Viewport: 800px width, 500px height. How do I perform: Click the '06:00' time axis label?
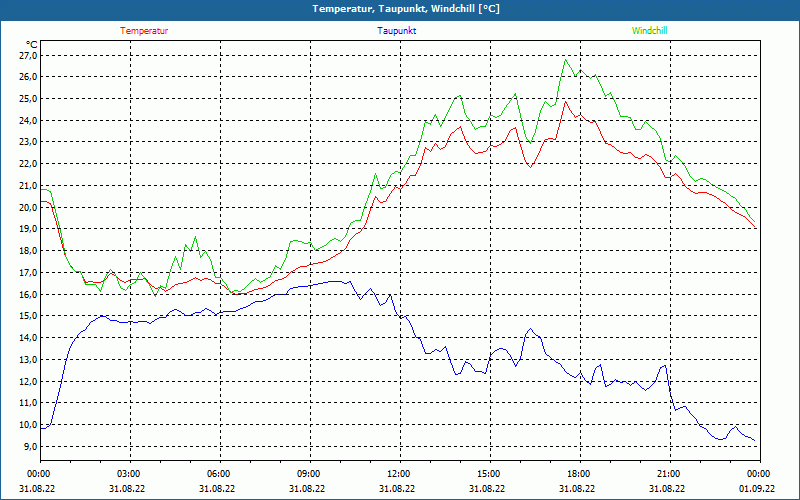217,474
